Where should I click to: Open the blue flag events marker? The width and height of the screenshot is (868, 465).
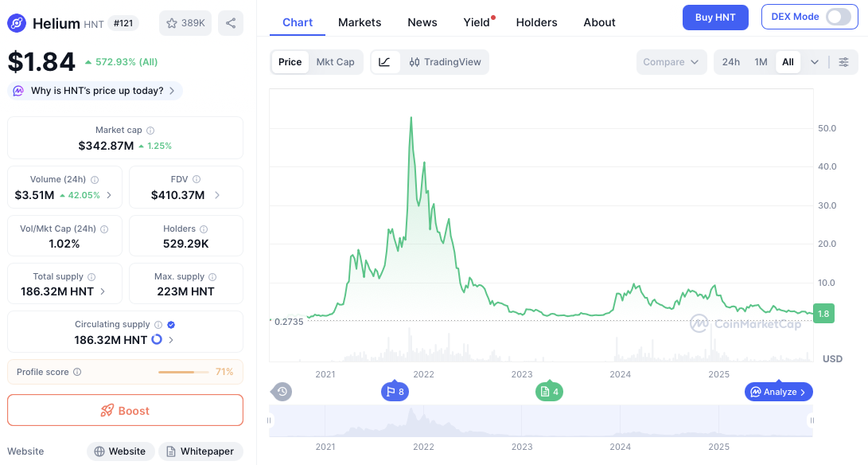(x=395, y=392)
